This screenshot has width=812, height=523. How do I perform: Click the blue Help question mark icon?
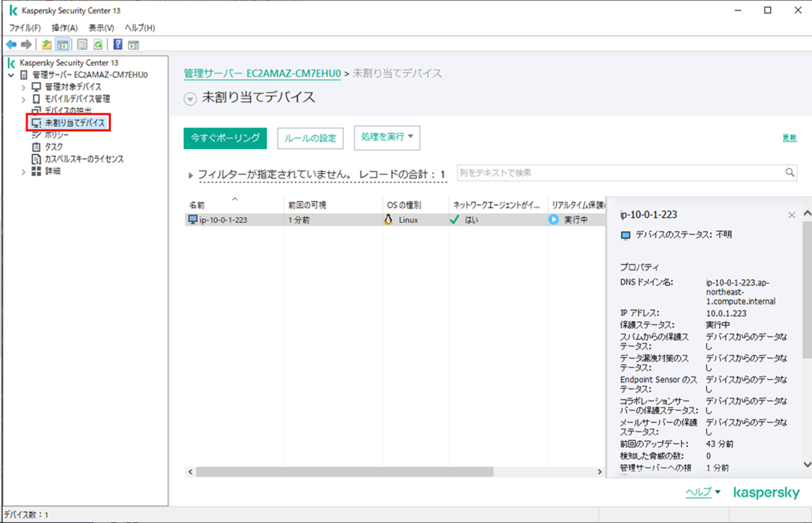(x=118, y=45)
